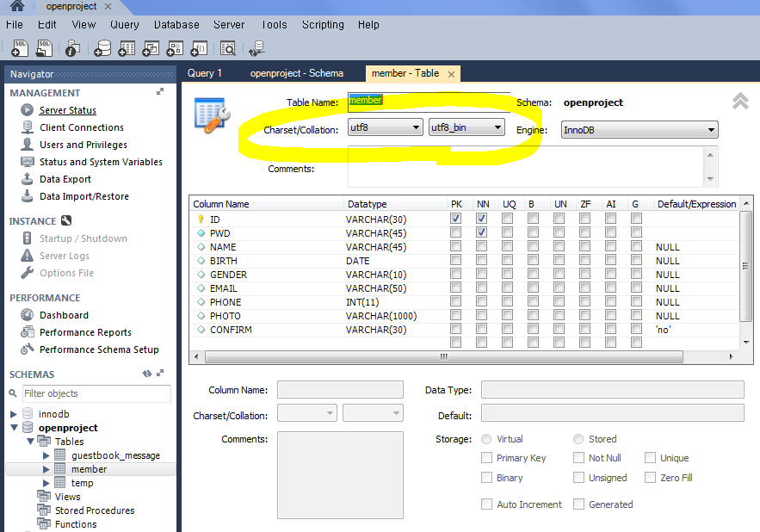Open Status and System Variables
This screenshot has height=532, width=760.
coord(101,162)
